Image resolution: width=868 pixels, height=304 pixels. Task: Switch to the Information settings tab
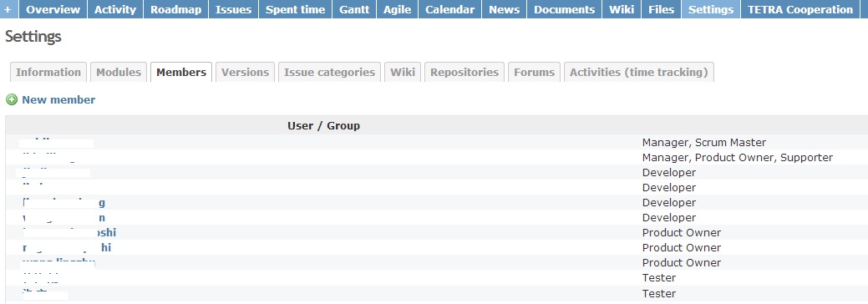point(48,72)
